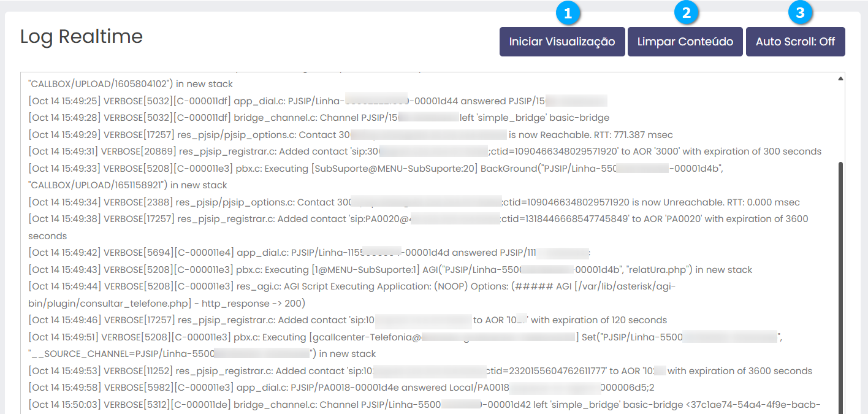Click the blue number 1 badge

[568, 13]
